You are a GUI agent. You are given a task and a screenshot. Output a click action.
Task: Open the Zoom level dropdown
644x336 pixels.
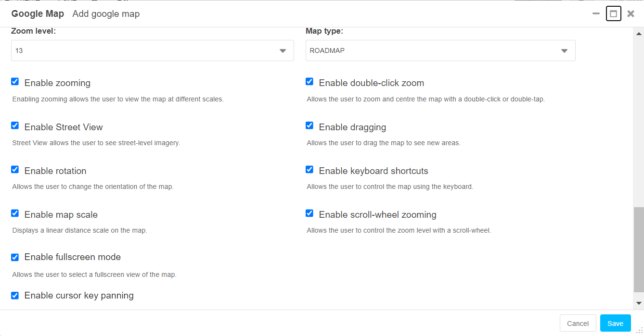[152, 50]
